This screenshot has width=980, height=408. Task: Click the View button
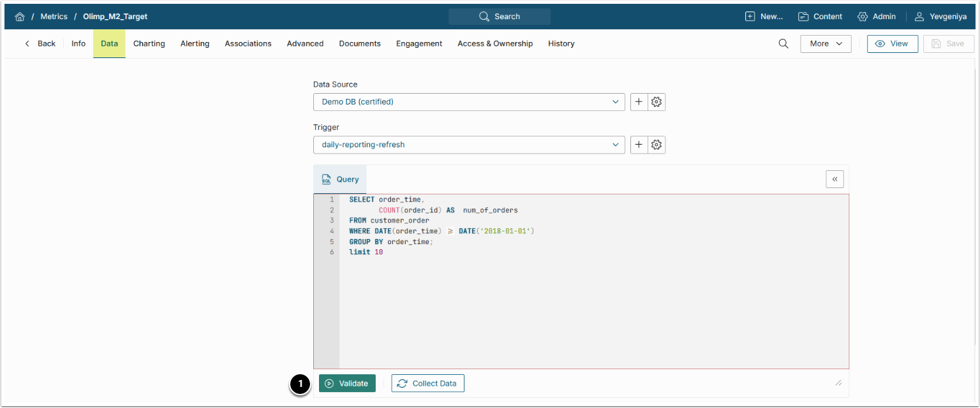click(x=892, y=44)
